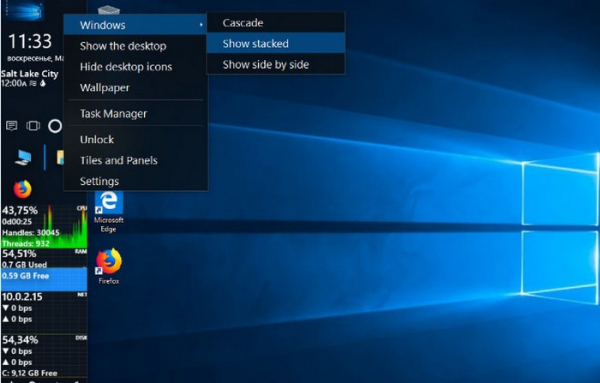Click Unlock in the context menu
The height and width of the screenshot is (383, 600).
click(135, 139)
